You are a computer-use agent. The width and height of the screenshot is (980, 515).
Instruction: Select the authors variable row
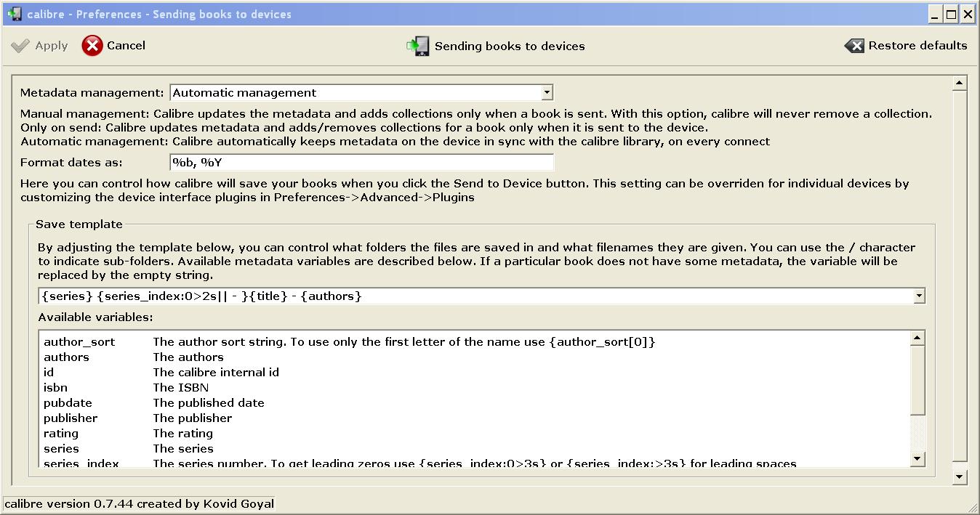pos(475,357)
